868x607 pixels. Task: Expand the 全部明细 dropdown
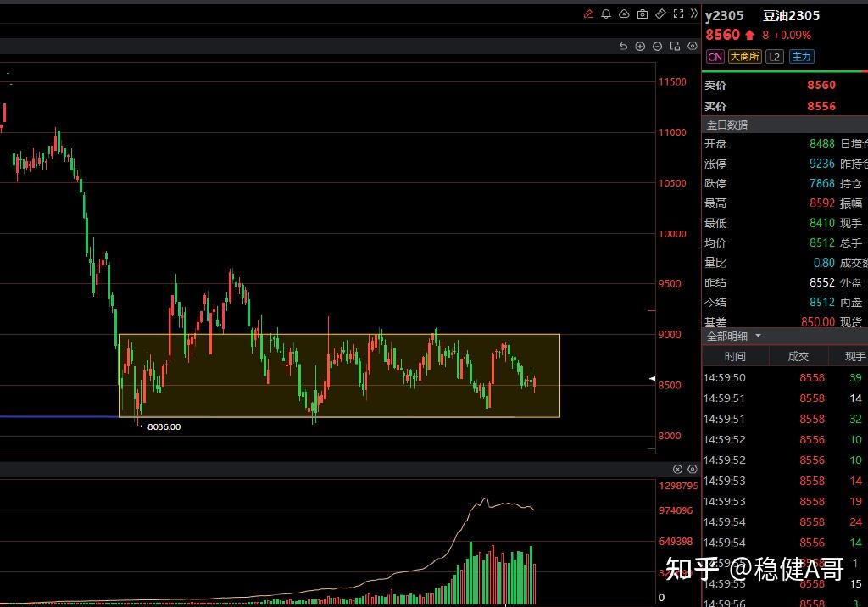click(734, 336)
